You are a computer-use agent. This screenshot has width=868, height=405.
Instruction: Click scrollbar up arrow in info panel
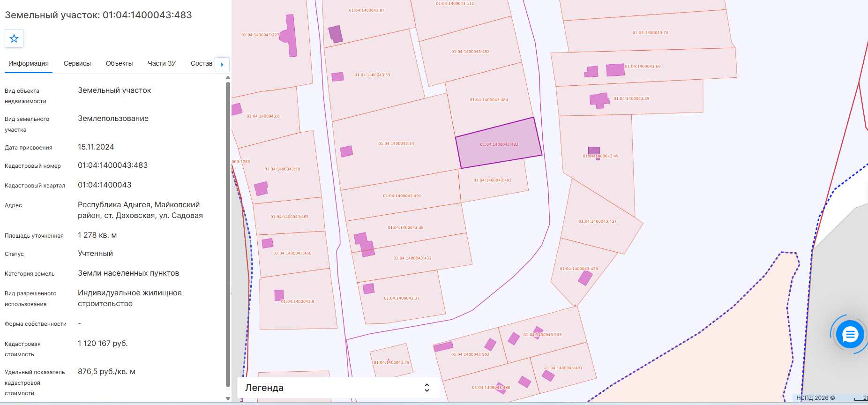[228, 78]
